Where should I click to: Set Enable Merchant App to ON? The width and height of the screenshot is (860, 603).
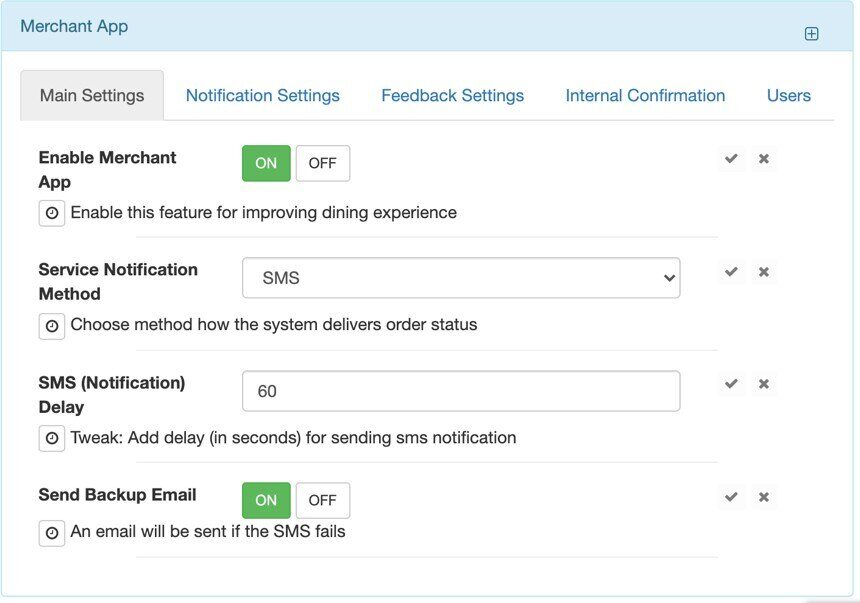pos(266,164)
